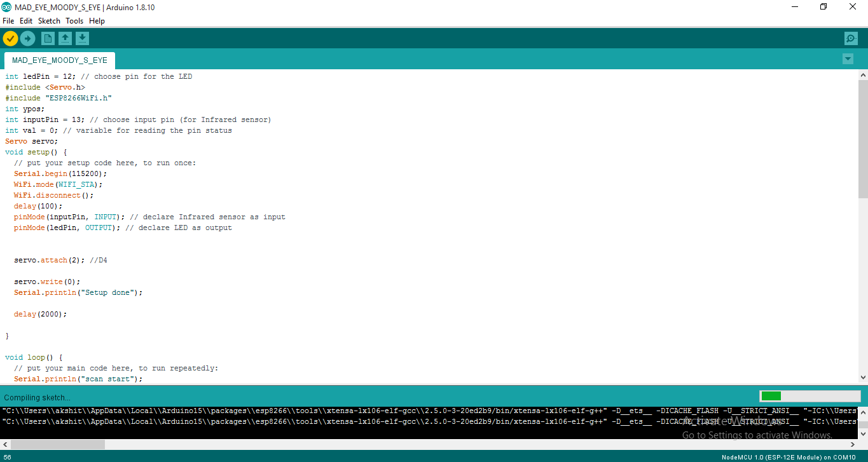Click the Upload arrow button
Viewport: 868px width, 462px height.
27,39
